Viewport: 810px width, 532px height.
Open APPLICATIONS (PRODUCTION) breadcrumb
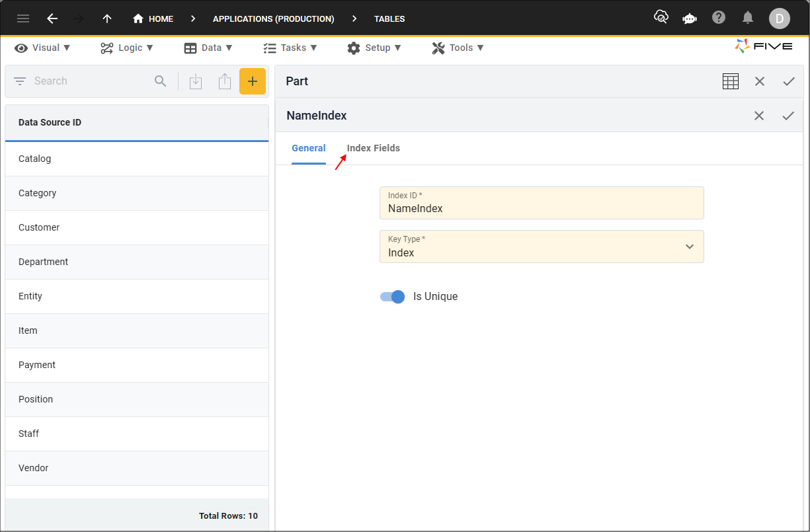pyautogui.click(x=273, y=19)
